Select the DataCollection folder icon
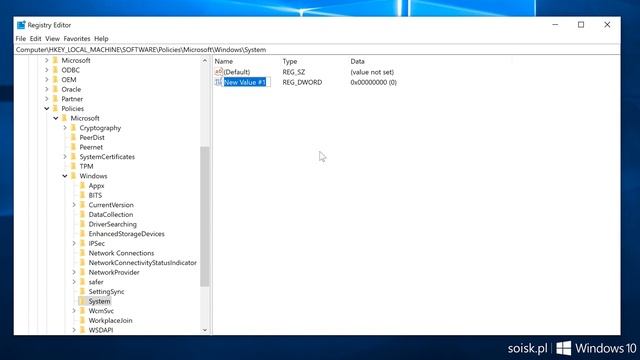 coord(83,214)
